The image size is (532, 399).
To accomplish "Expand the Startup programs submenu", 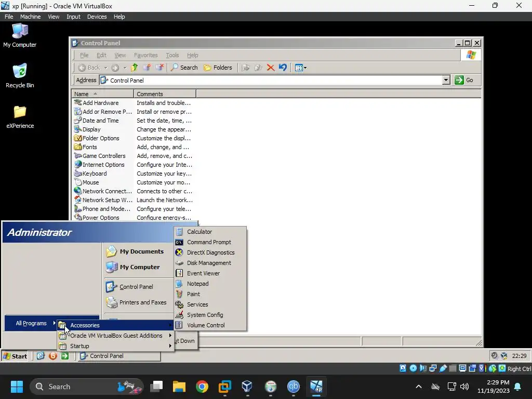I will (115, 346).
